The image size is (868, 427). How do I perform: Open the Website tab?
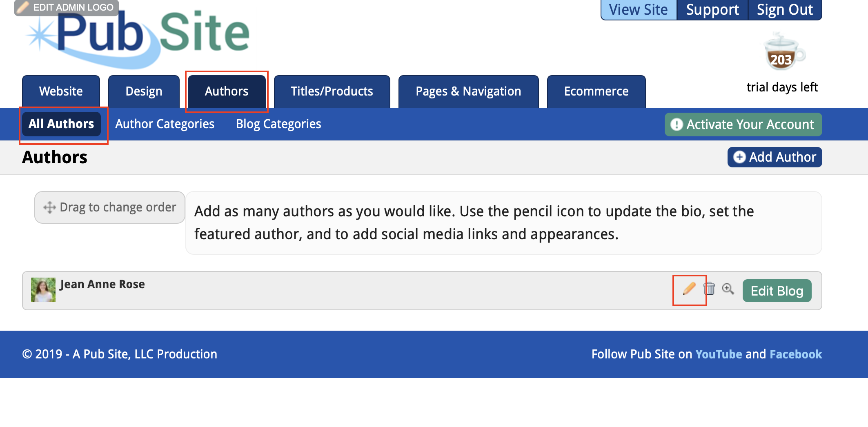coord(61,91)
